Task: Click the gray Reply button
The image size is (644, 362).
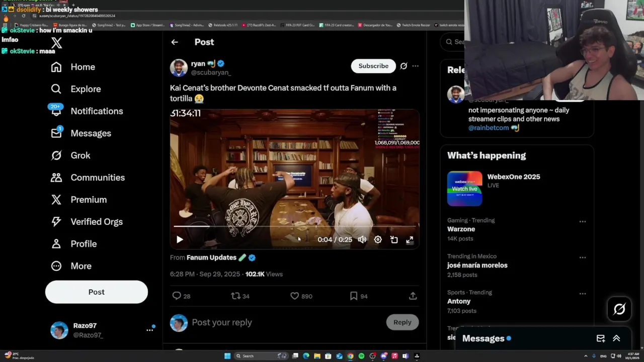Action: (x=402, y=322)
